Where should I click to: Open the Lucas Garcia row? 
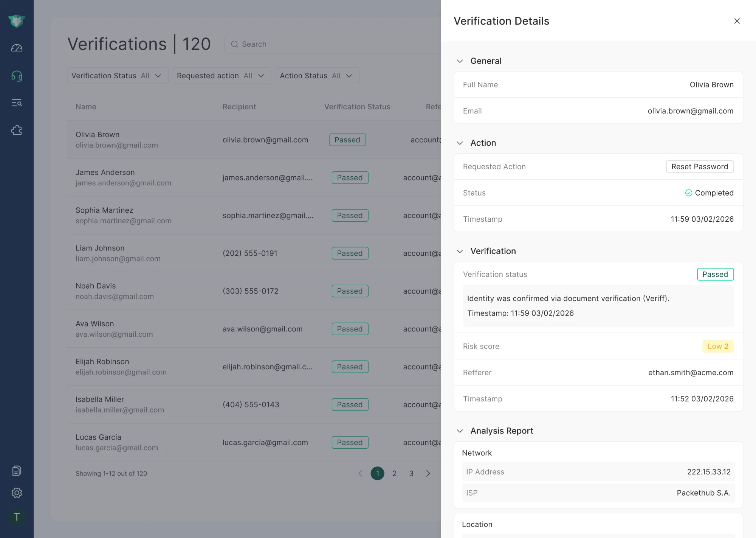(x=254, y=442)
